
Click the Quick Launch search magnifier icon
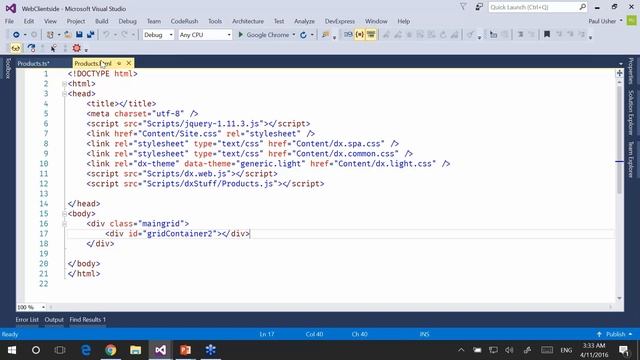click(x=582, y=7)
